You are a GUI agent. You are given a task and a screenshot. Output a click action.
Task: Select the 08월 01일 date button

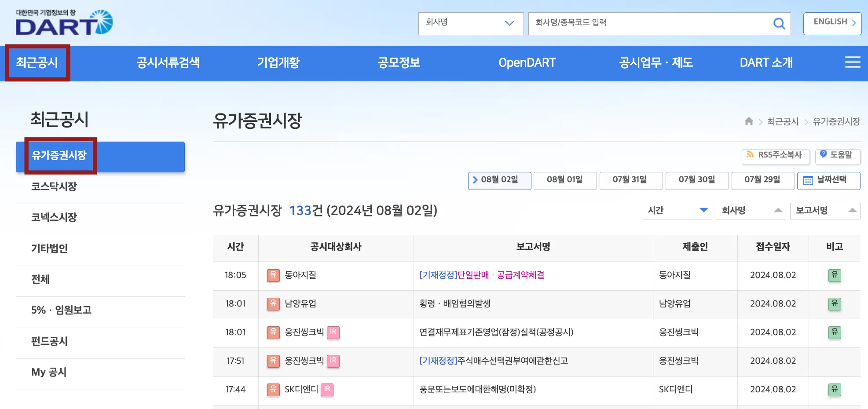coord(565,180)
